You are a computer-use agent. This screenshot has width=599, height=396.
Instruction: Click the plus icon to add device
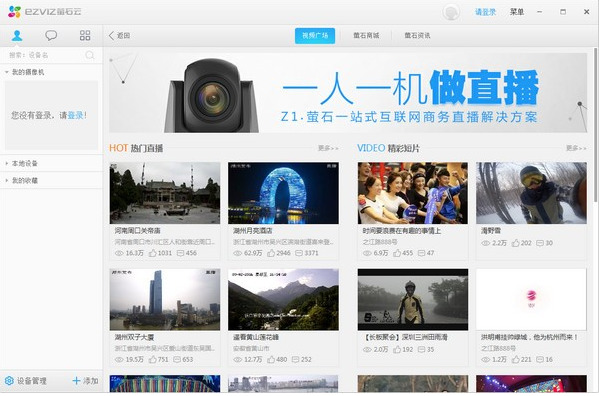76,380
